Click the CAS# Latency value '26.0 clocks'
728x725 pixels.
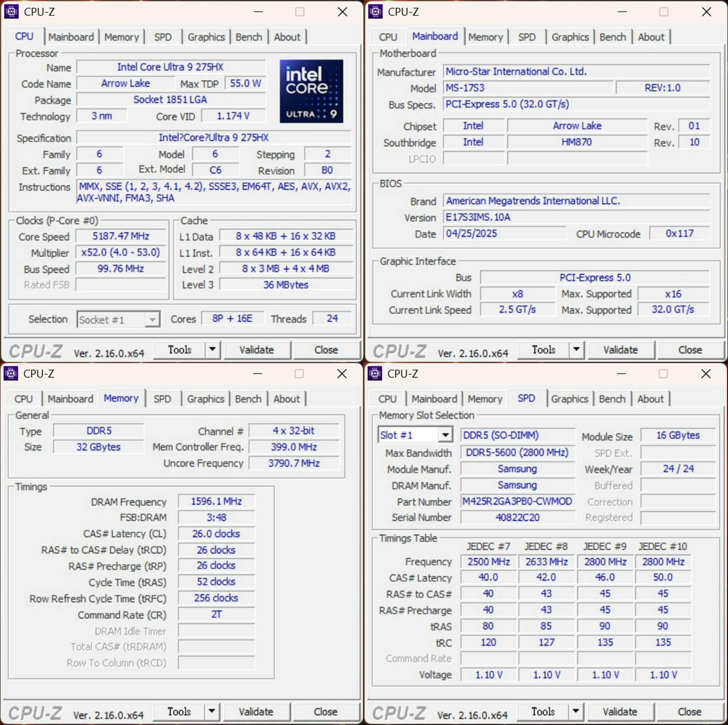pyautogui.click(x=216, y=534)
